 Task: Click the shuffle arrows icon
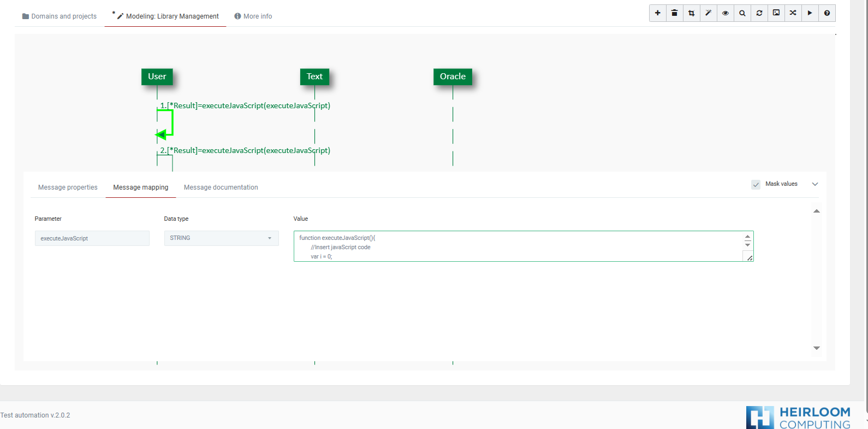(x=793, y=13)
